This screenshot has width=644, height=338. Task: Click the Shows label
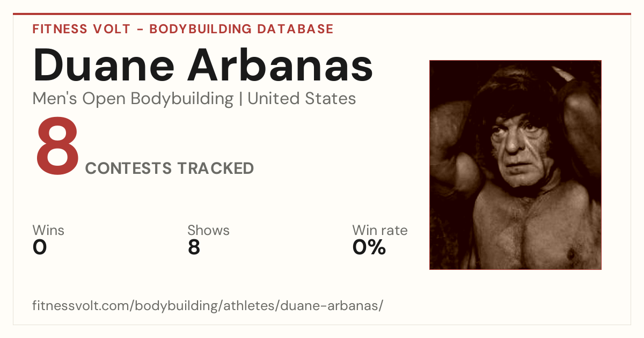208,231
